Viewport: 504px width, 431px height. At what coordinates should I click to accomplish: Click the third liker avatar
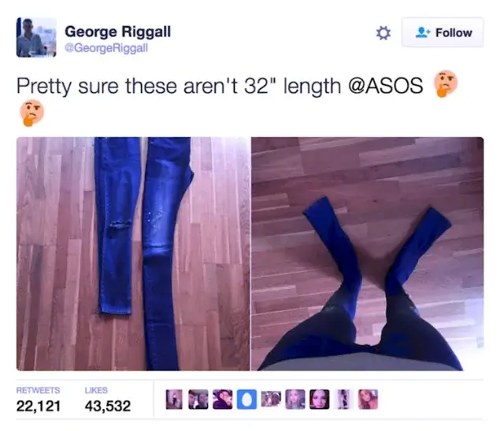[x=222, y=399]
